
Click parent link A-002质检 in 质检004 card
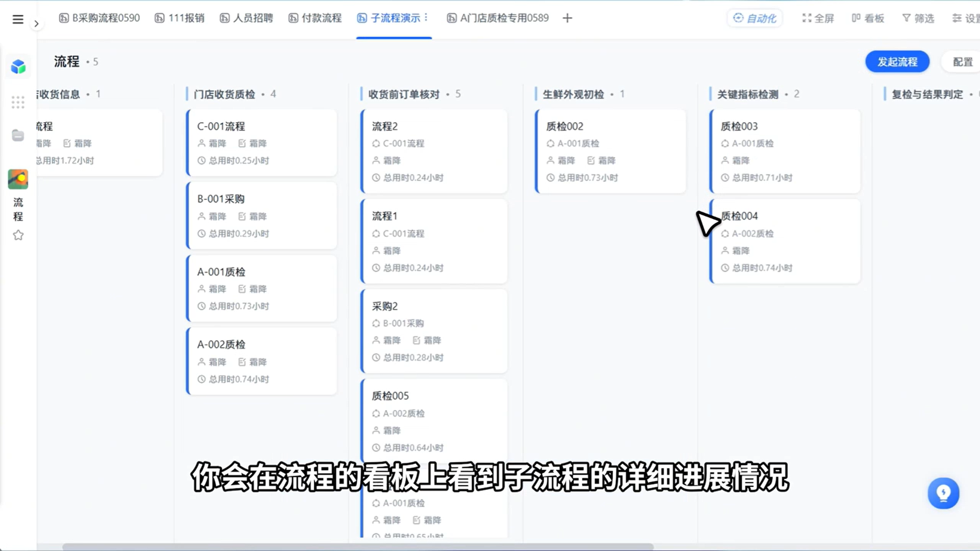(x=753, y=233)
